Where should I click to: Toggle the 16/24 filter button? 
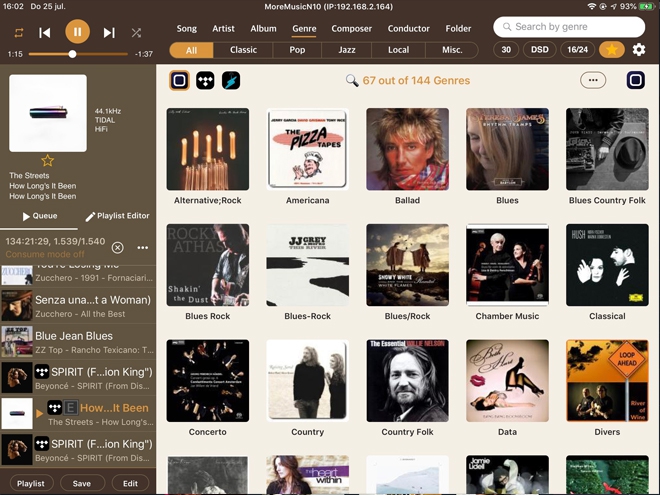[578, 50]
